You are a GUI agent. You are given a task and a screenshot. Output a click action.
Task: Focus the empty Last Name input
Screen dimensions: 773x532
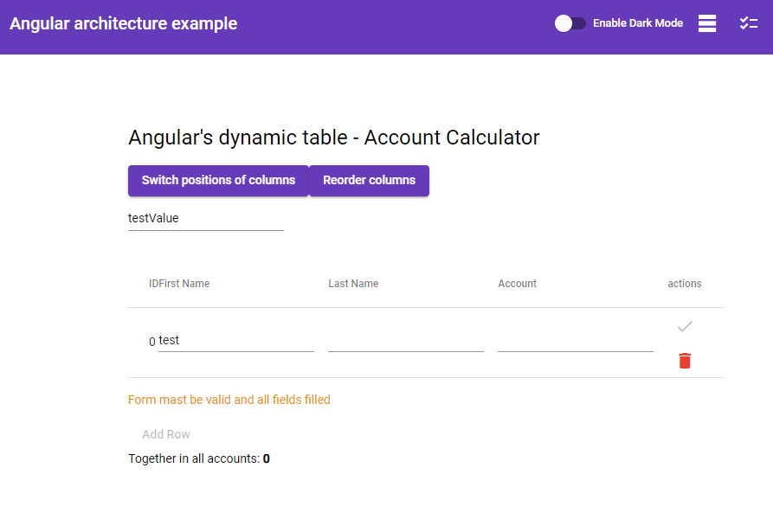click(405, 343)
